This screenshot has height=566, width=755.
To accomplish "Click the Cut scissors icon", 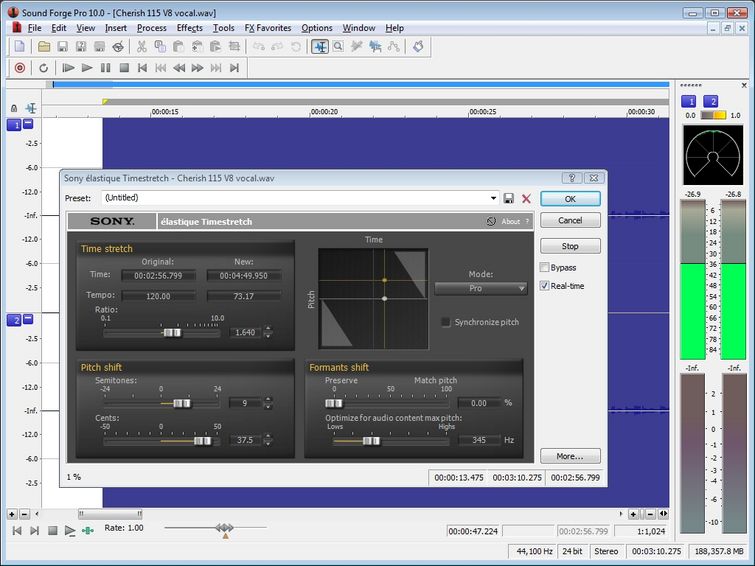I will pos(142,47).
